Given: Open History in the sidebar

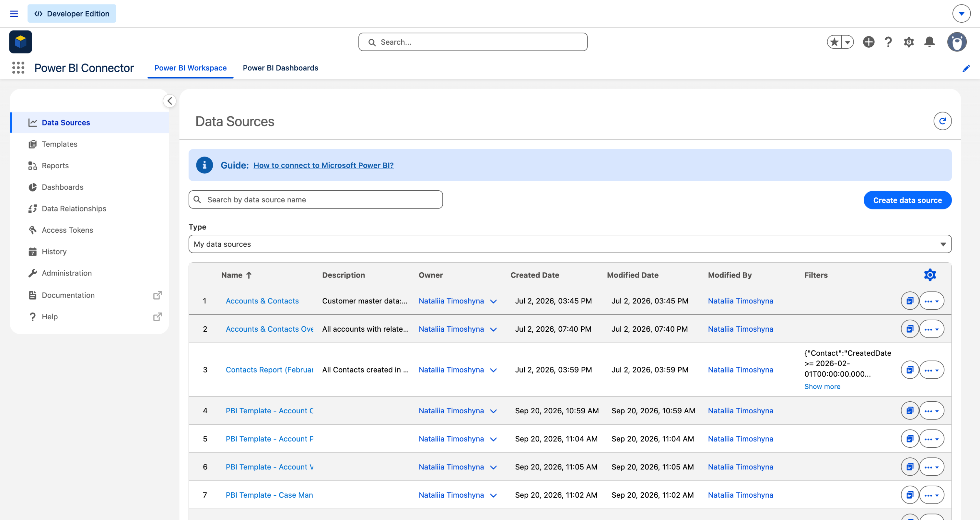Looking at the screenshot, I should pos(90,252).
